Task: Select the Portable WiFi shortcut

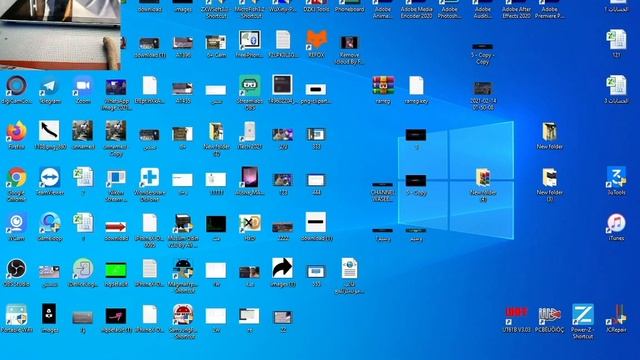Action: [16, 315]
